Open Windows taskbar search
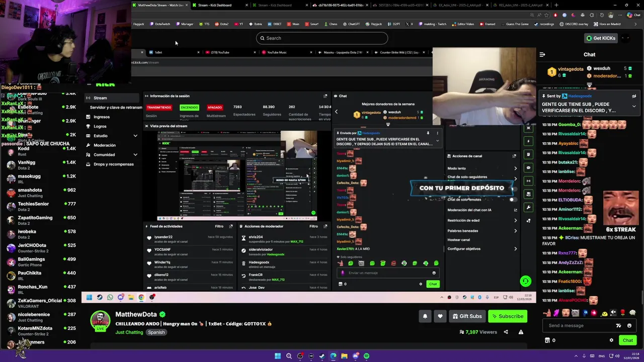This screenshot has height=362, width=644. click(x=289, y=356)
